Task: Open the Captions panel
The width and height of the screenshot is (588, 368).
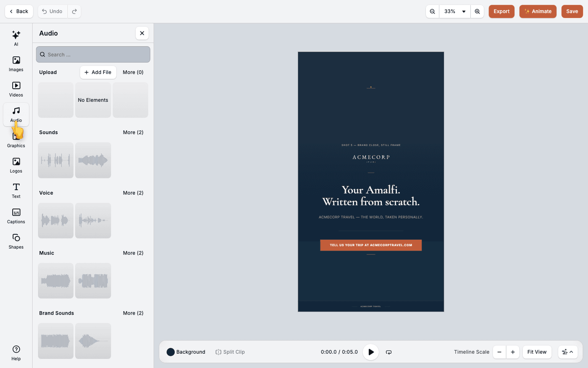Action: [16, 216]
